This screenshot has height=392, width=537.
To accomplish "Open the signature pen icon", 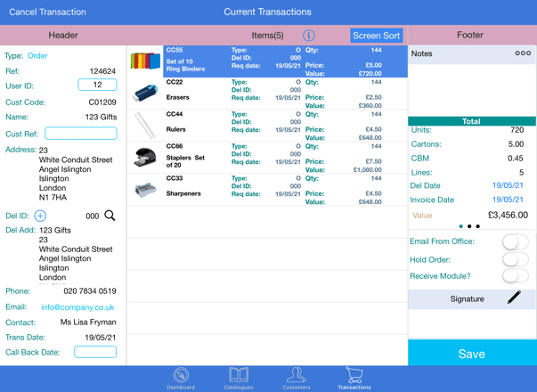I will (x=514, y=298).
